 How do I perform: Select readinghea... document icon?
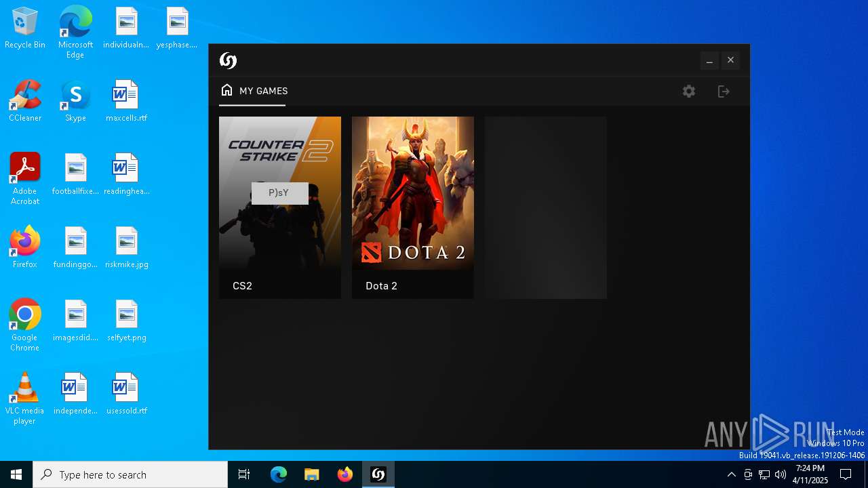tap(126, 174)
